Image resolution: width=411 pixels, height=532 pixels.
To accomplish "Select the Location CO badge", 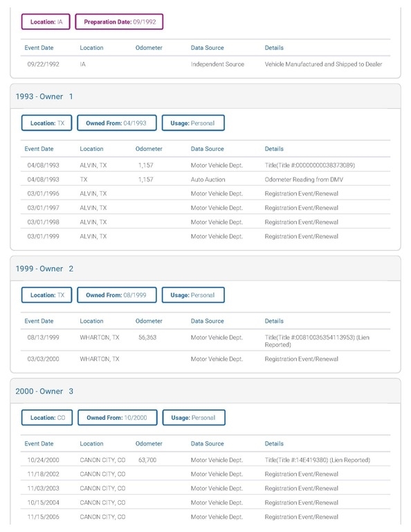I will [x=47, y=417].
